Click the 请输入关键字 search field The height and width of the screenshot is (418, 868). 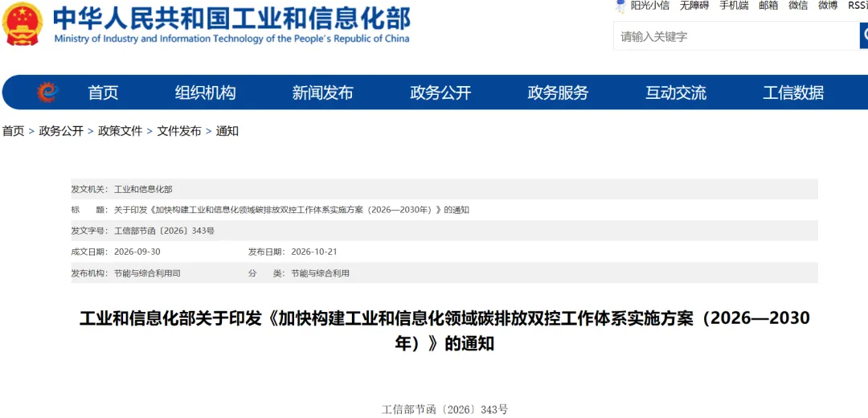[736, 36]
